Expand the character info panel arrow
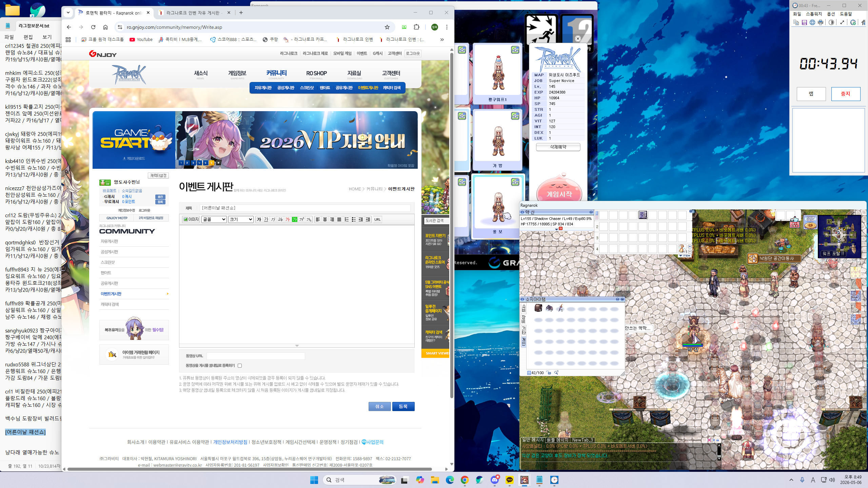Viewport: 868px width, 488px height. 557,229
